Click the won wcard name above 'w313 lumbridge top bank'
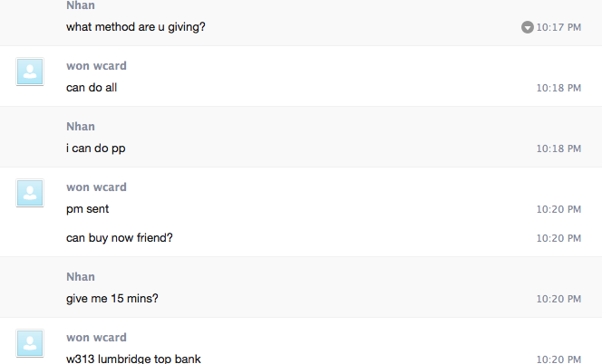602x364 pixels. [96, 338]
